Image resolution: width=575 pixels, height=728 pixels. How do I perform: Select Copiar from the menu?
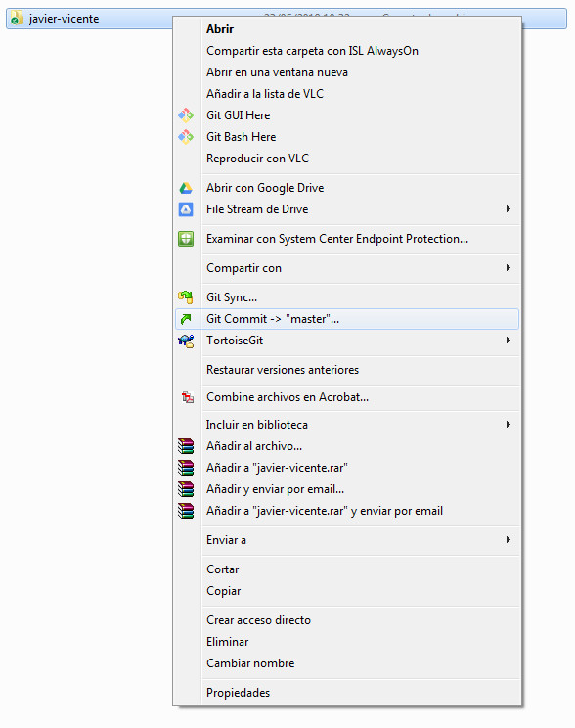pos(347,591)
